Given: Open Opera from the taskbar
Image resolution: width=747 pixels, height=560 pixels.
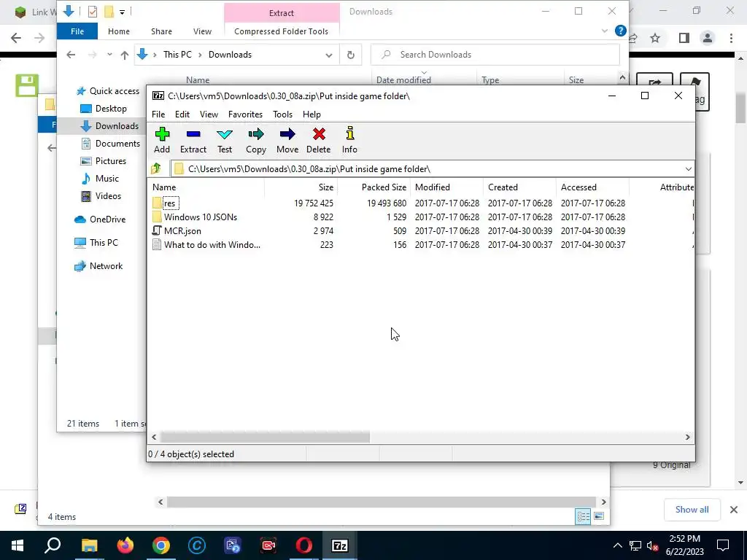Looking at the screenshot, I should [304, 545].
